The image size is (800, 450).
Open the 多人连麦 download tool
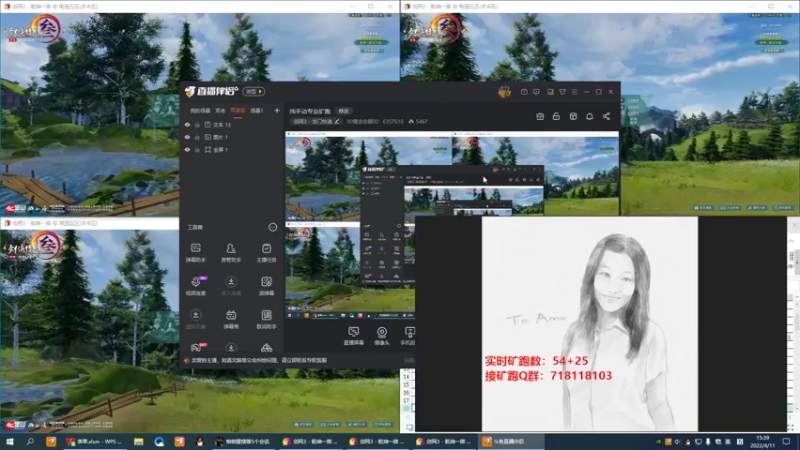[231, 286]
